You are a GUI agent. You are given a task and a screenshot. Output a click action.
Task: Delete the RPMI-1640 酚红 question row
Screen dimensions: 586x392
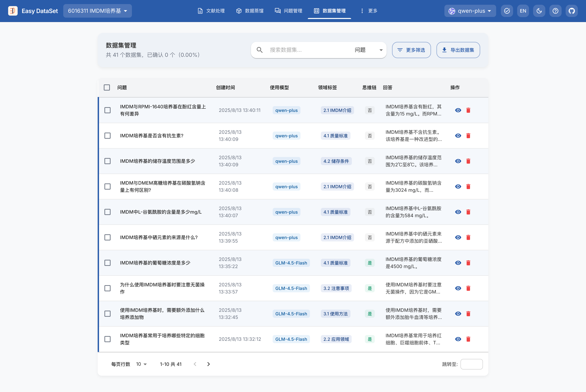click(x=468, y=110)
